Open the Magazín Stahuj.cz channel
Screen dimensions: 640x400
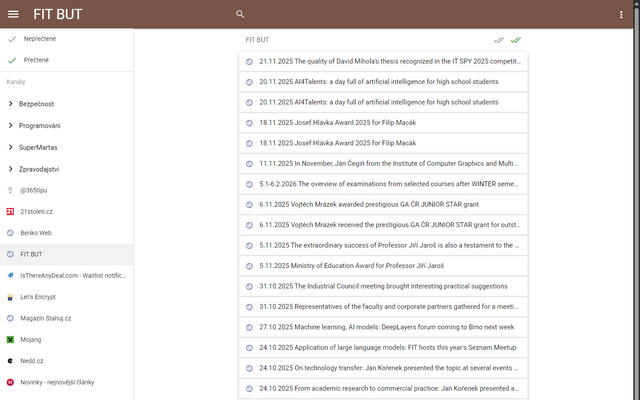67,318
